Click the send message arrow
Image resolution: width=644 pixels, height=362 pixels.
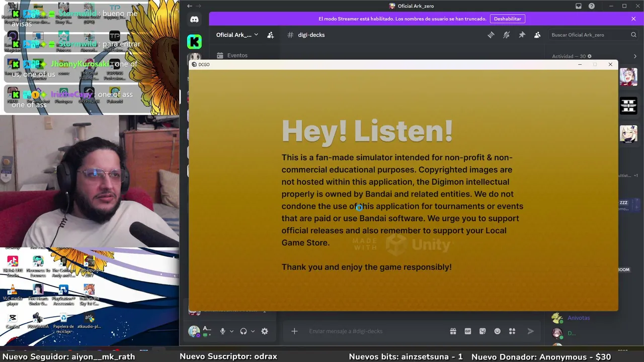[x=530, y=331]
